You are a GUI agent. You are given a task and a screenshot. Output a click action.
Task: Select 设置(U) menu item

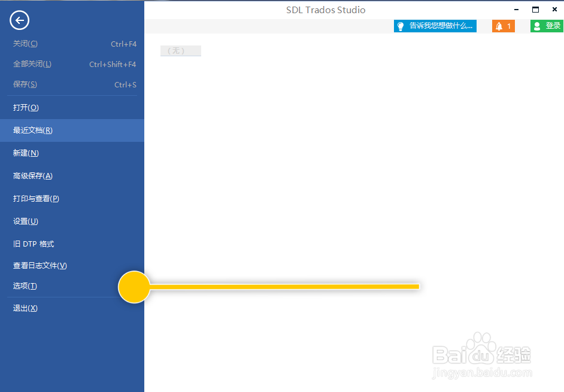click(x=72, y=221)
